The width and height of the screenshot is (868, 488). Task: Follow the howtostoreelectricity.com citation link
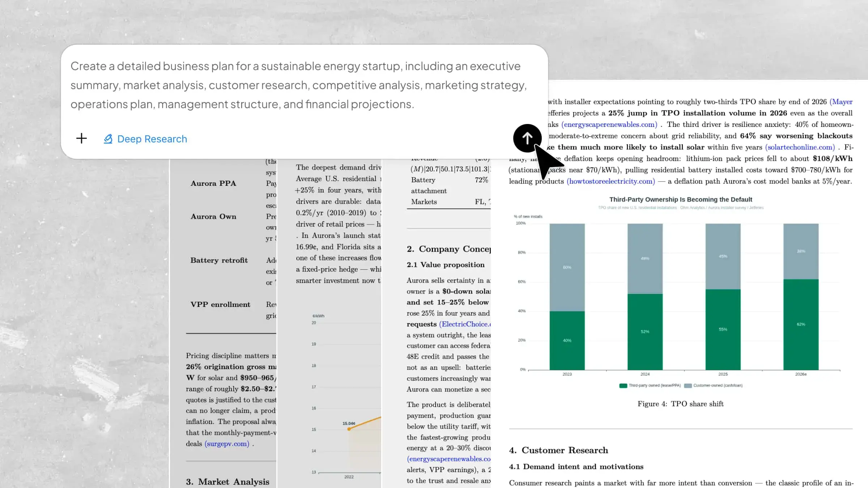pos(610,181)
